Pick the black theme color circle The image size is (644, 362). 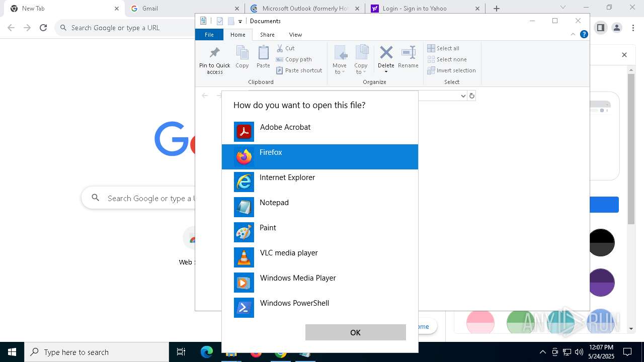tap(602, 242)
